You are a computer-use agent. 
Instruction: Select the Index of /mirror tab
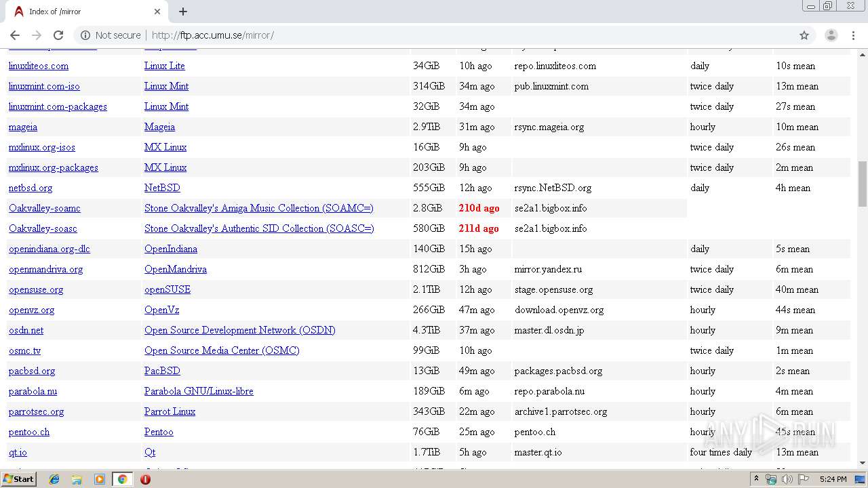[86, 12]
